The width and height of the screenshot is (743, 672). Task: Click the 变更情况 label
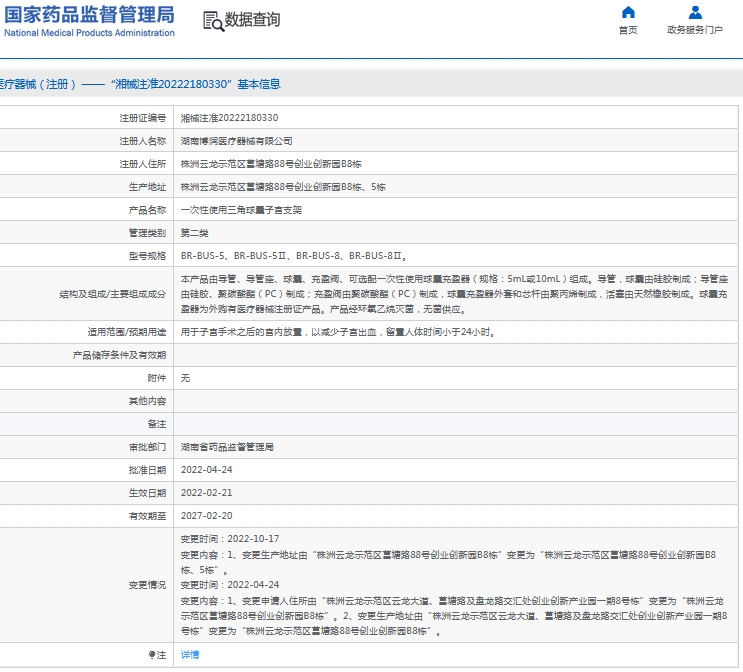pos(147,585)
